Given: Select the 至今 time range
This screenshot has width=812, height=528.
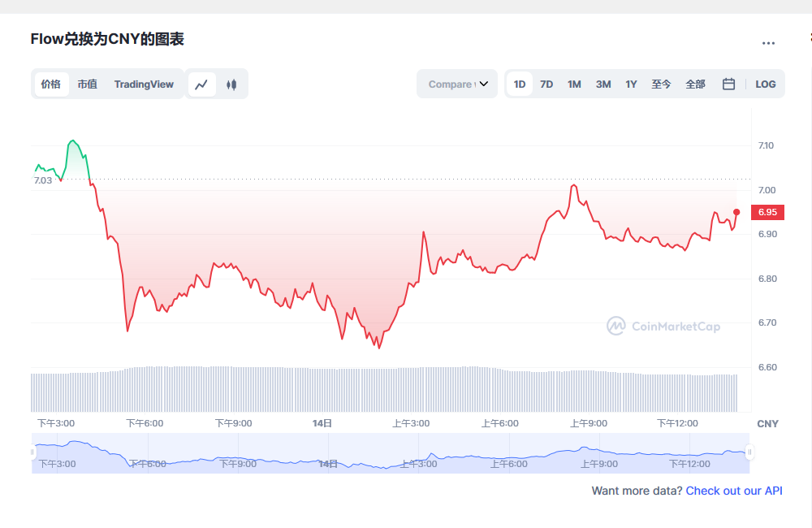Looking at the screenshot, I should click(661, 84).
